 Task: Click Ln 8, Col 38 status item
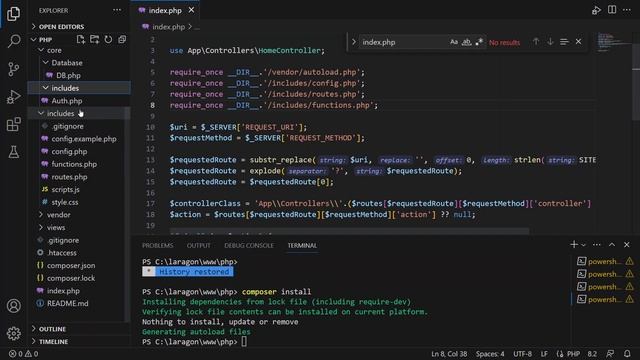point(449,354)
